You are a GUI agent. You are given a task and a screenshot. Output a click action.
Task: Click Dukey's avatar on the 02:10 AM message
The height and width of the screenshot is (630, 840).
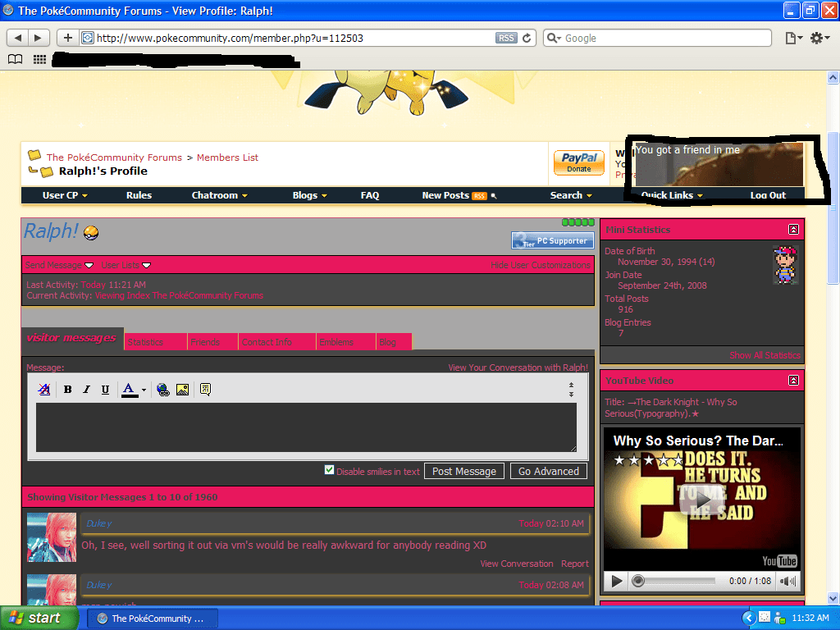click(52, 537)
